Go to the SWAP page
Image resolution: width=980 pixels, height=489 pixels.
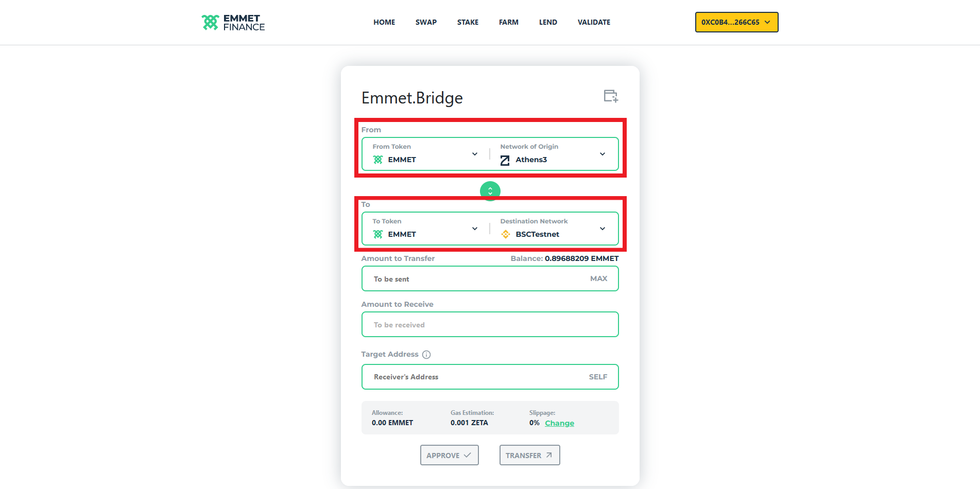click(426, 22)
